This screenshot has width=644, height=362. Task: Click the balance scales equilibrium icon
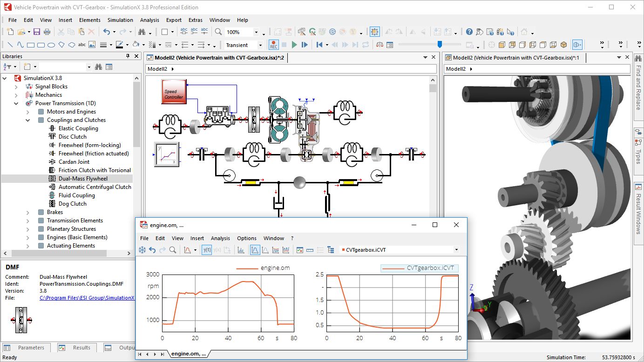pyautogui.click(x=380, y=45)
